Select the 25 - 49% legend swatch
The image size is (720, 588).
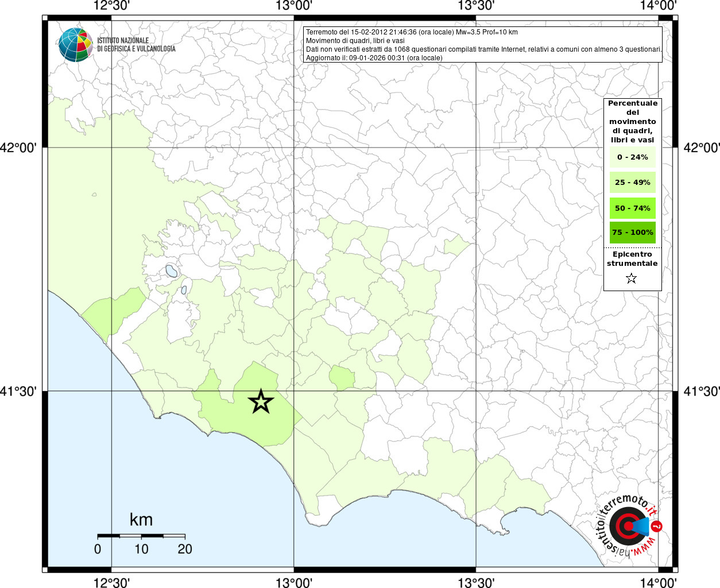pyautogui.click(x=632, y=182)
